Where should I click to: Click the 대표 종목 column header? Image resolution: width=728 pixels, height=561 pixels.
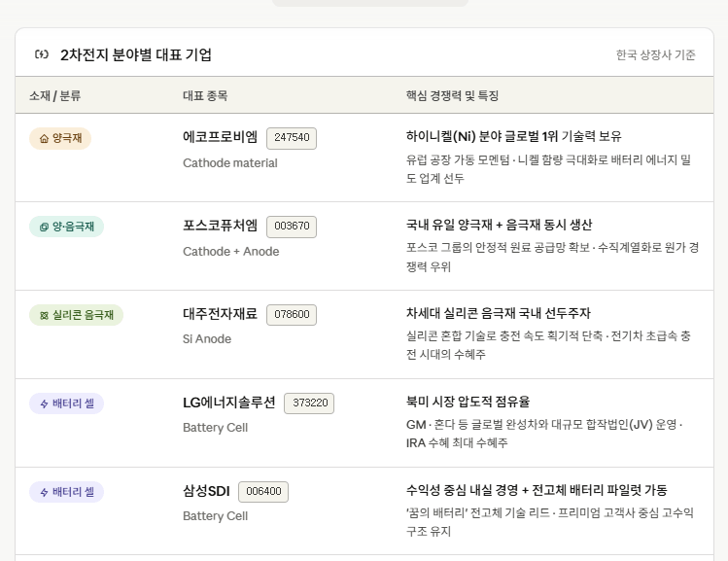[205, 95]
